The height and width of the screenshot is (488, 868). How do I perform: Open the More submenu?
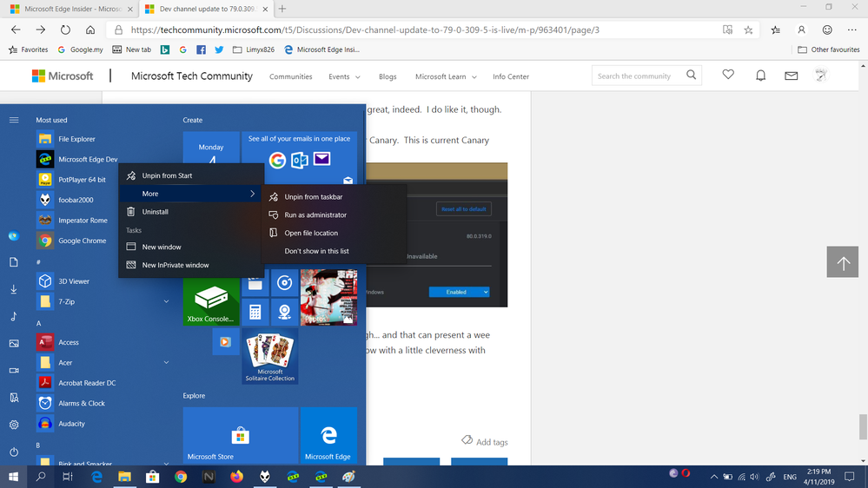tap(191, 194)
